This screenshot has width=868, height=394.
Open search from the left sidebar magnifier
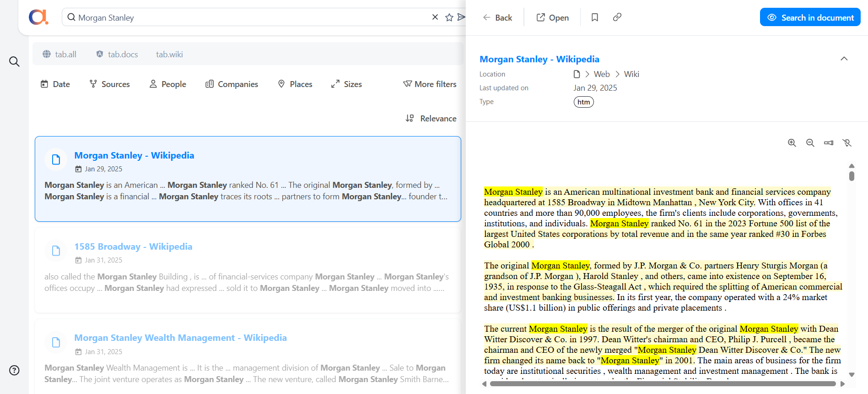(14, 61)
